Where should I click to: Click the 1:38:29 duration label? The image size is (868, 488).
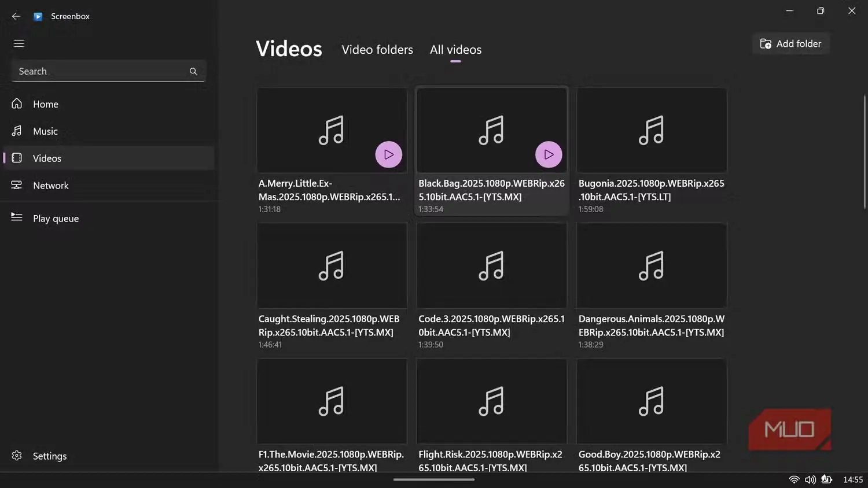click(591, 345)
